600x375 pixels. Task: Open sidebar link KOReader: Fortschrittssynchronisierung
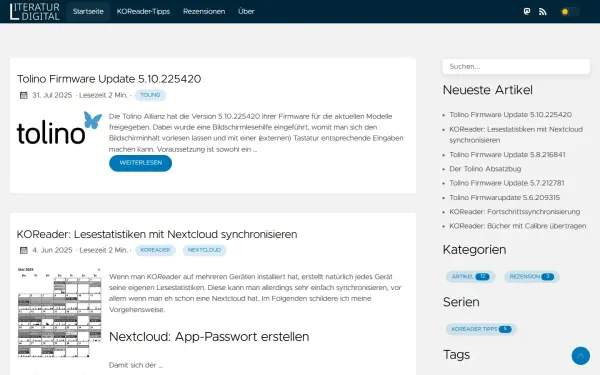click(515, 212)
